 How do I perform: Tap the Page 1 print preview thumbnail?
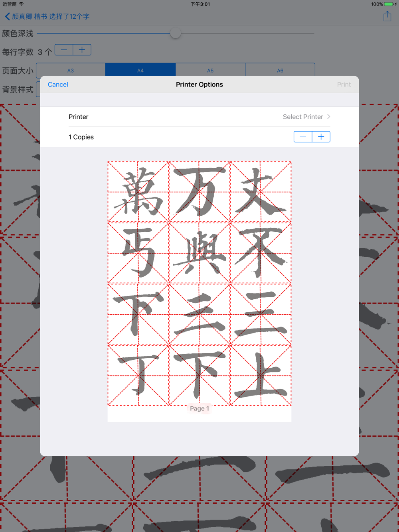(x=199, y=292)
